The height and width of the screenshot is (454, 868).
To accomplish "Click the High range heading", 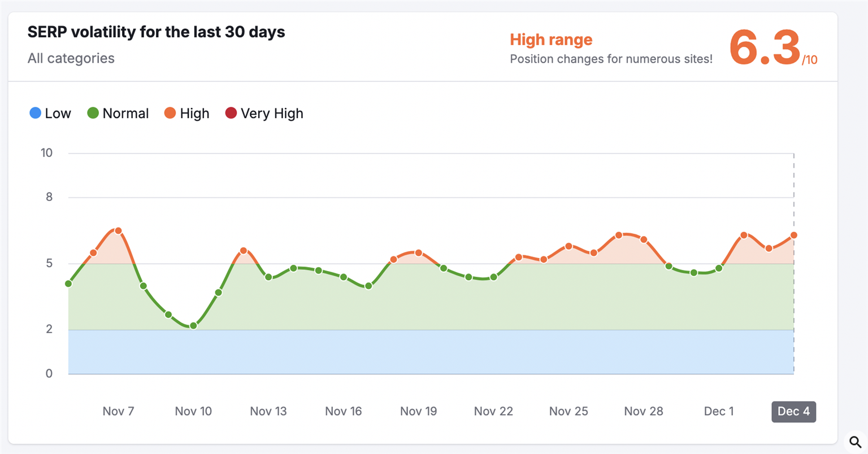I will point(551,40).
